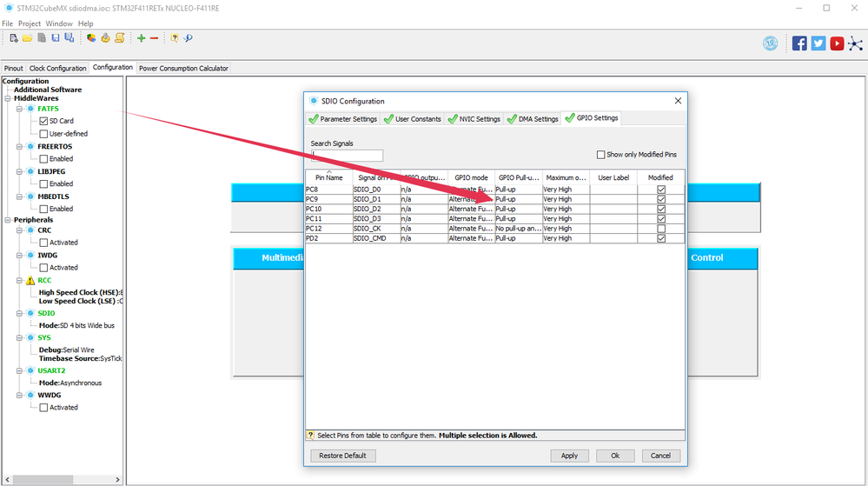This screenshot has height=486, width=868.
Task: Switch to the Clock Configuration tab
Action: pos(57,68)
